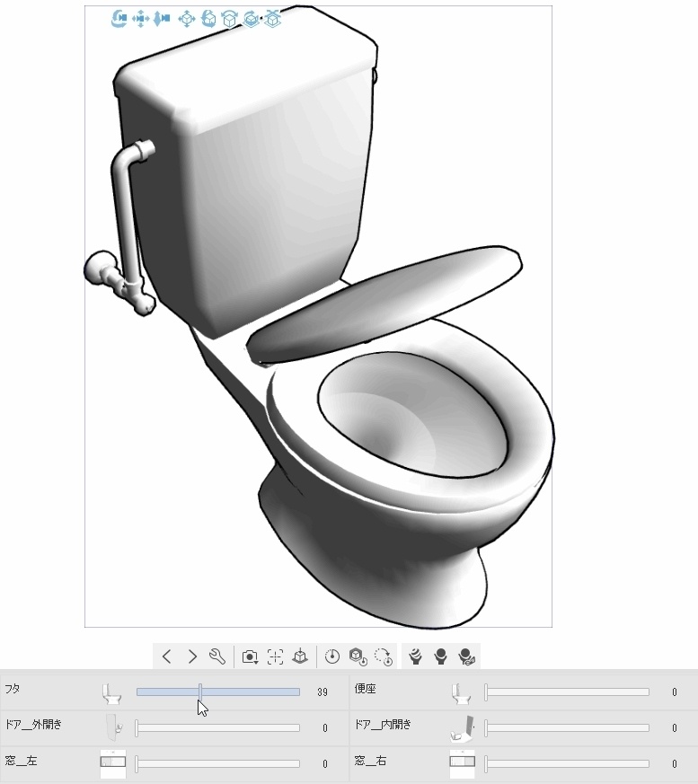Click the ドア__内開き label text
Viewport: 698px width, 784px height.
coord(383,725)
